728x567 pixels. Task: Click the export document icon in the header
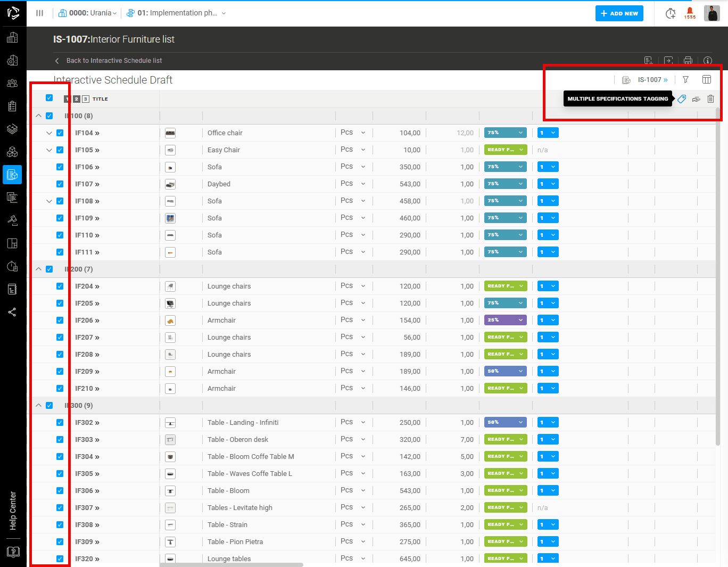click(648, 61)
